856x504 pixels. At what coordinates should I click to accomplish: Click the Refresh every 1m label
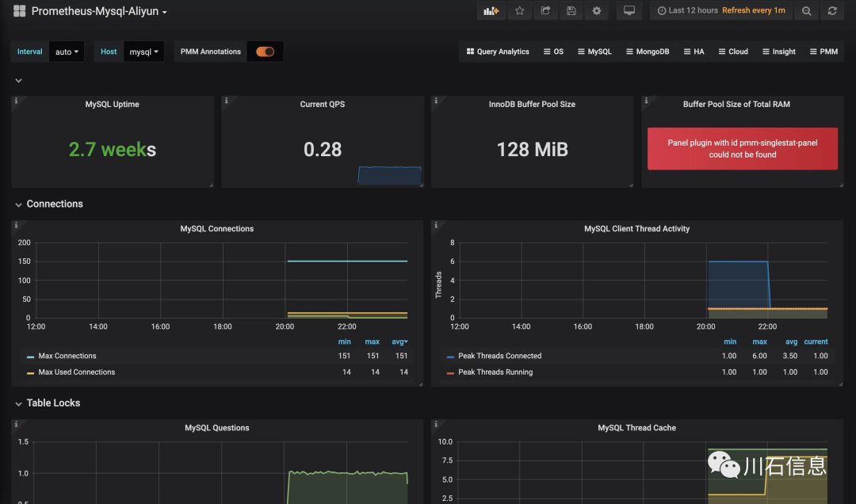point(754,10)
